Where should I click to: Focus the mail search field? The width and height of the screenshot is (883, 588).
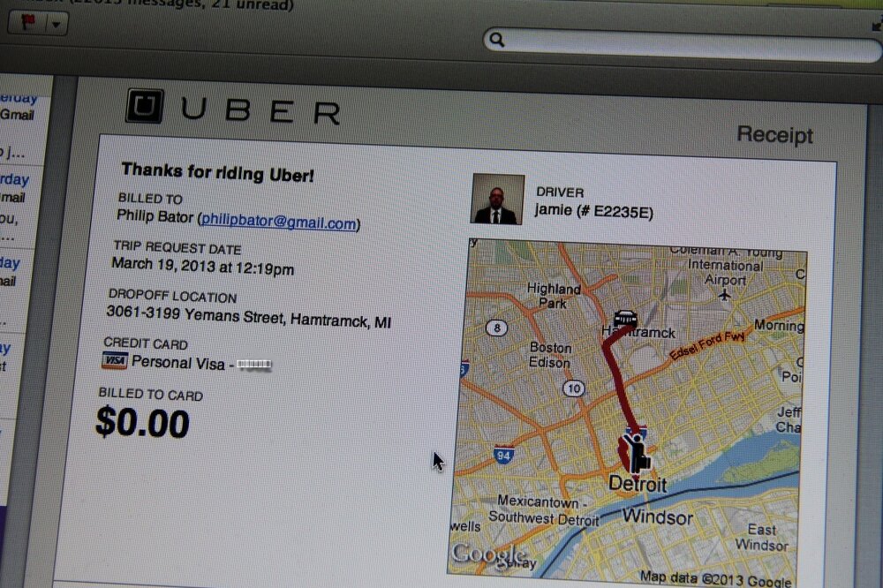(682, 44)
